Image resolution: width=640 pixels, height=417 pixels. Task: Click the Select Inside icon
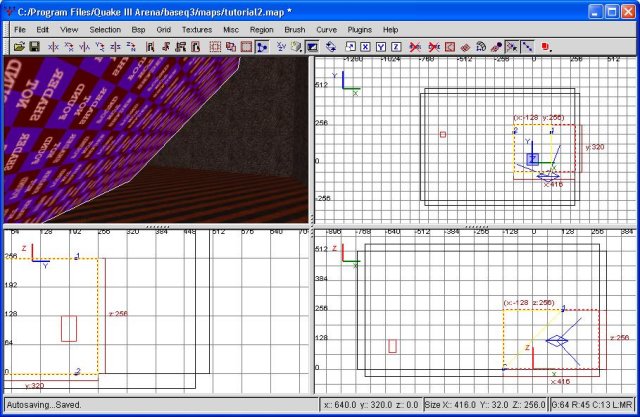tap(196, 47)
